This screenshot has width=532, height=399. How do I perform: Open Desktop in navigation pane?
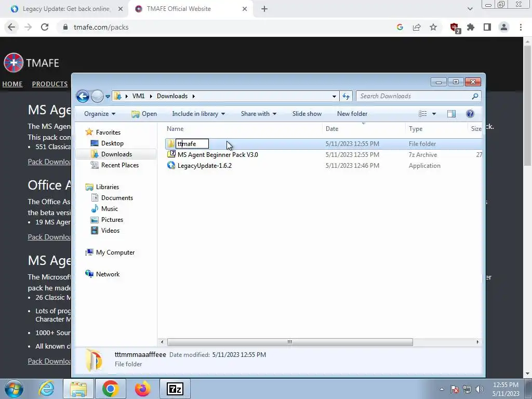coord(112,143)
